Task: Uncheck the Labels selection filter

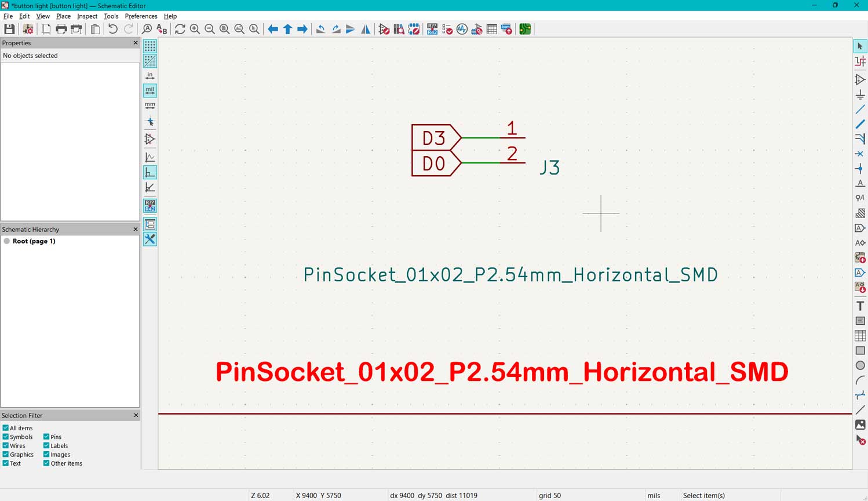Action: click(x=46, y=445)
